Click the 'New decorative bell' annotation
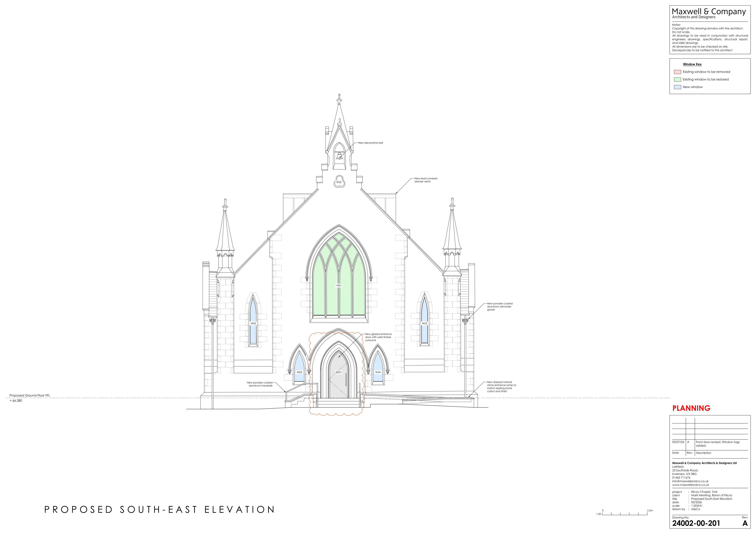 click(370, 143)
